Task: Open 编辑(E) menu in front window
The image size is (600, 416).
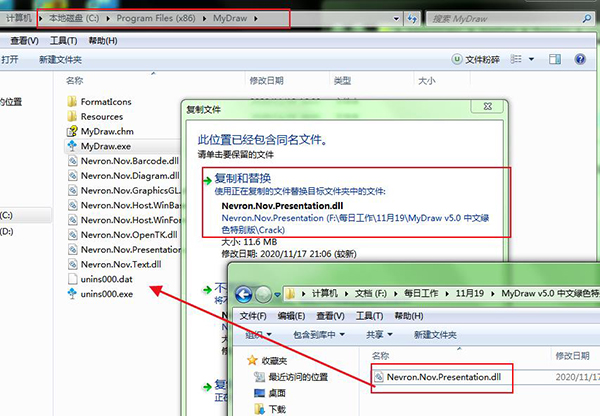Action: (291, 316)
